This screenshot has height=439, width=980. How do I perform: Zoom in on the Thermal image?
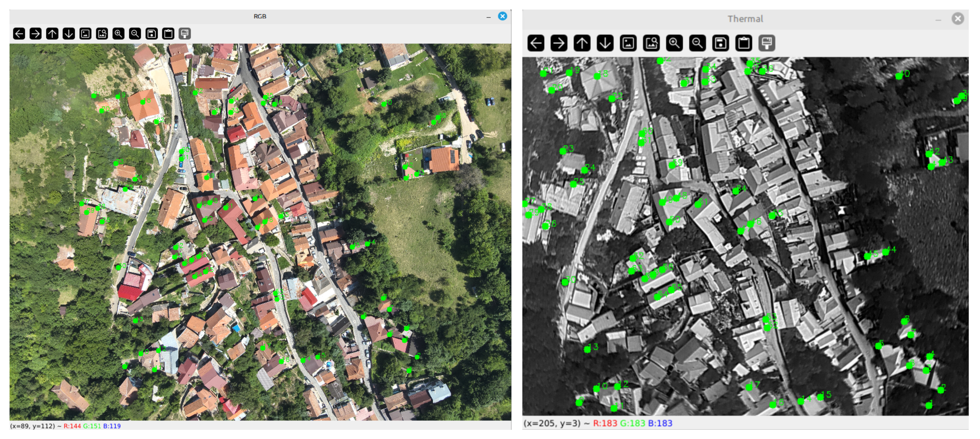pyautogui.click(x=674, y=43)
